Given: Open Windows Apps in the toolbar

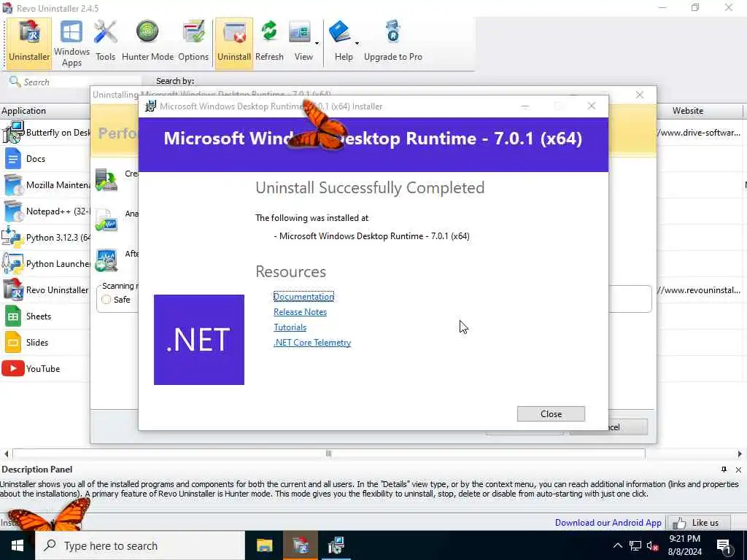Looking at the screenshot, I should [x=71, y=43].
